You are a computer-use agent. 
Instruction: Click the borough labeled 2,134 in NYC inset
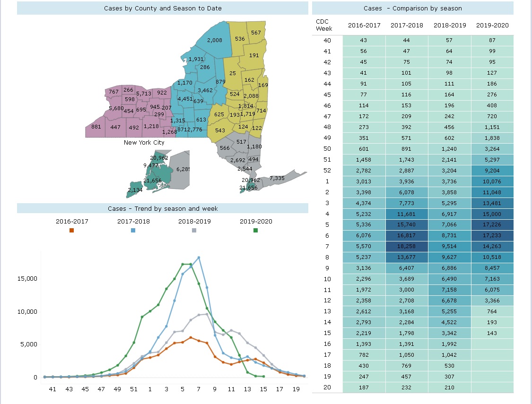pyautogui.click(x=135, y=190)
